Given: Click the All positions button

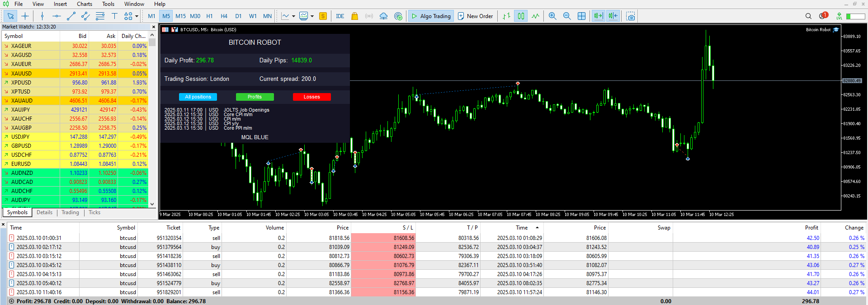Looking at the screenshot, I should [x=198, y=97].
